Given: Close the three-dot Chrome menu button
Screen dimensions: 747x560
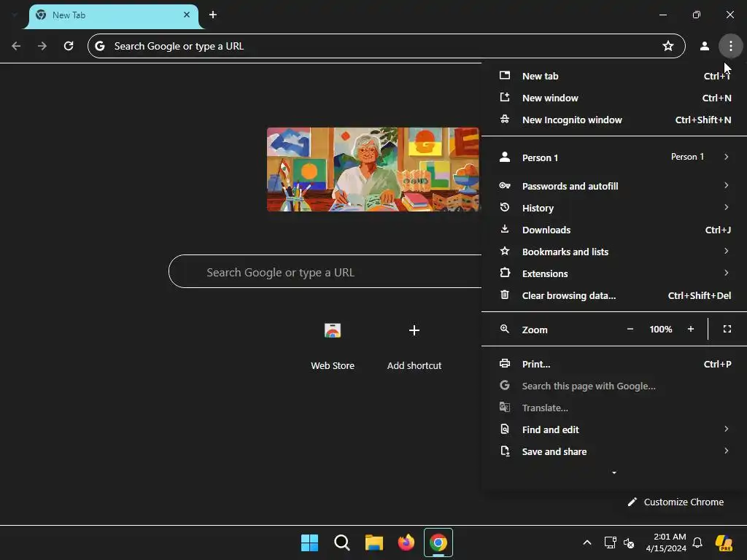Looking at the screenshot, I should pyautogui.click(x=730, y=46).
